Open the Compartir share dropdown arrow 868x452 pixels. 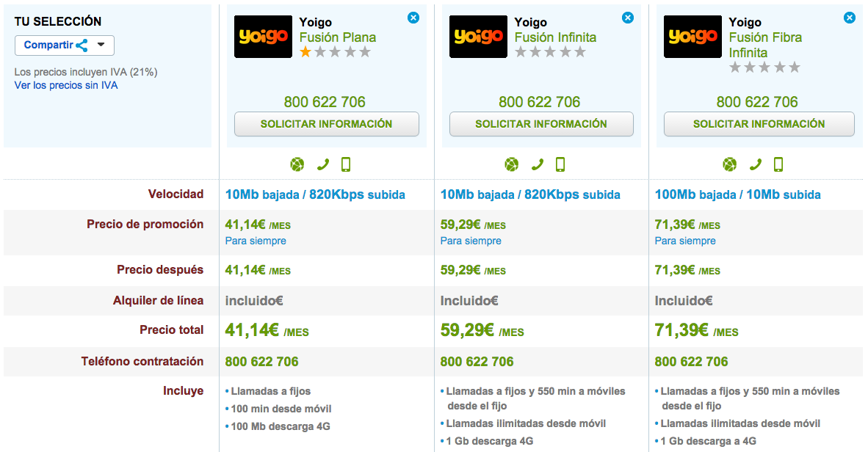pyautogui.click(x=101, y=45)
